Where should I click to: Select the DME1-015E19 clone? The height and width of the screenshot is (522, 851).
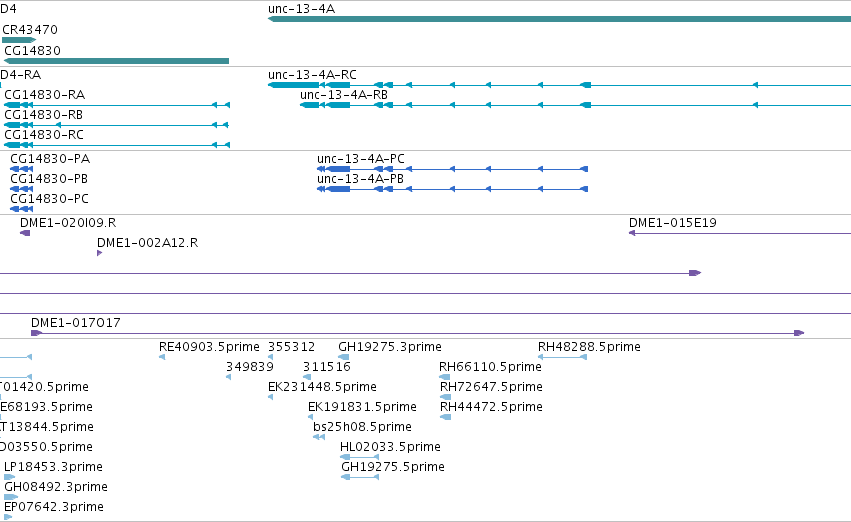click(x=740, y=233)
